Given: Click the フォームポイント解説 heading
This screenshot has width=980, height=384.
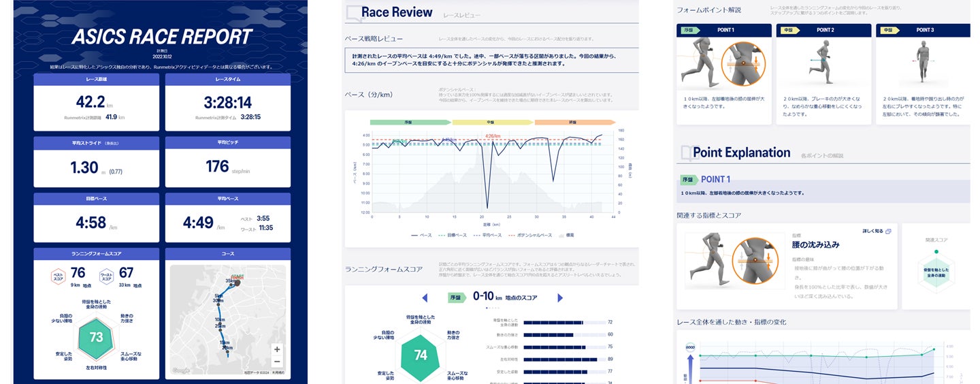Looking at the screenshot, I should [x=709, y=10].
